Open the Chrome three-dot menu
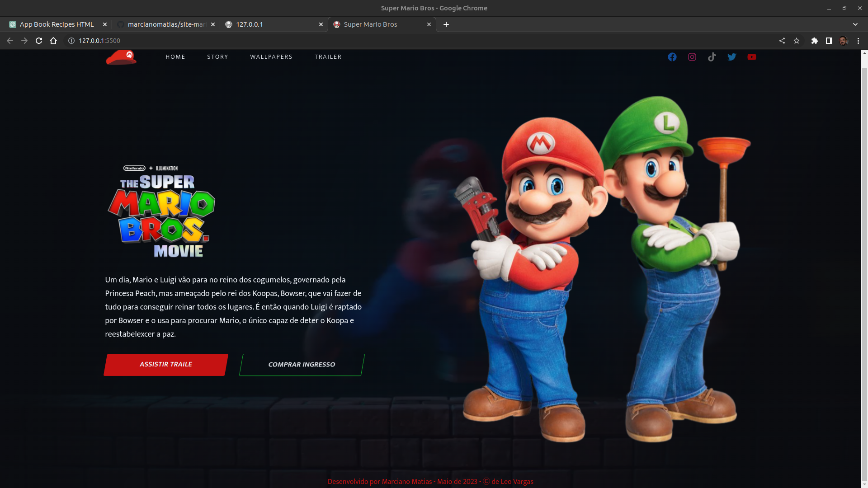The width and height of the screenshot is (868, 488). tap(858, 41)
